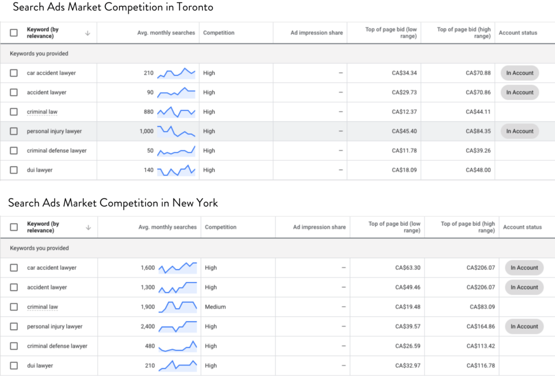This screenshot has width=555, height=392.
Task: Click trend sparkline for New York accident lawyer
Action: click(x=177, y=288)
